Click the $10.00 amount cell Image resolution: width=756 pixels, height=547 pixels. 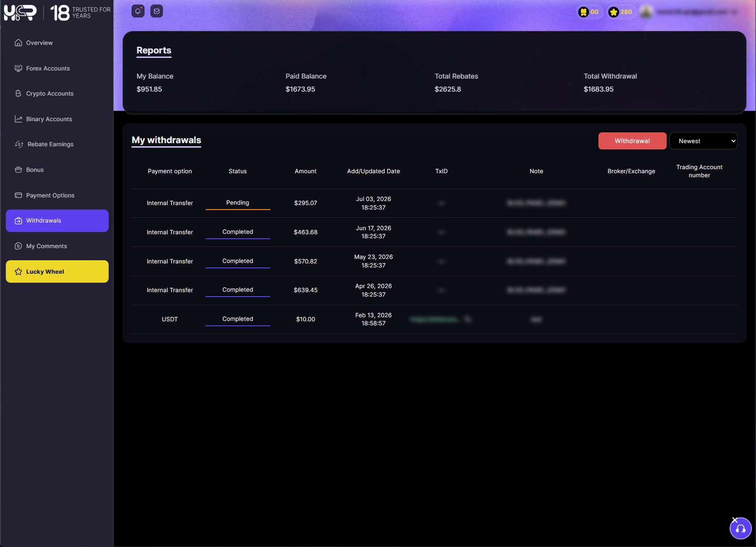(306, 319)
